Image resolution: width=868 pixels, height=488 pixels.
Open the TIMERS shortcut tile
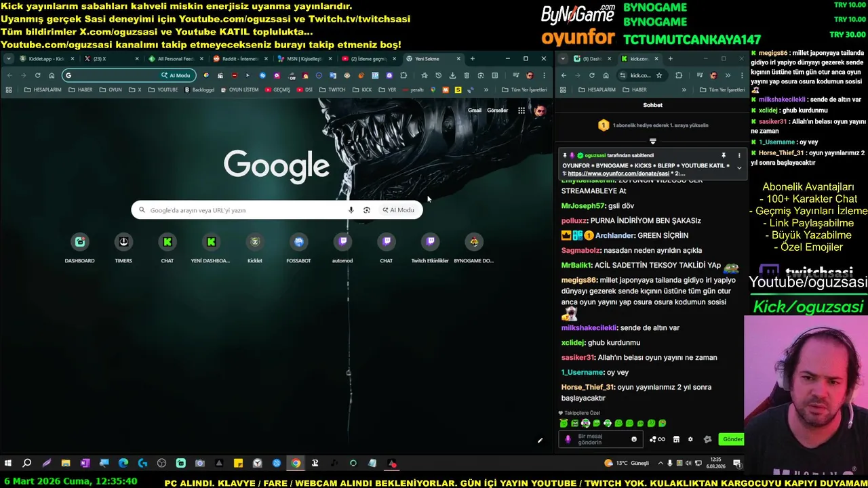(123, 248)
